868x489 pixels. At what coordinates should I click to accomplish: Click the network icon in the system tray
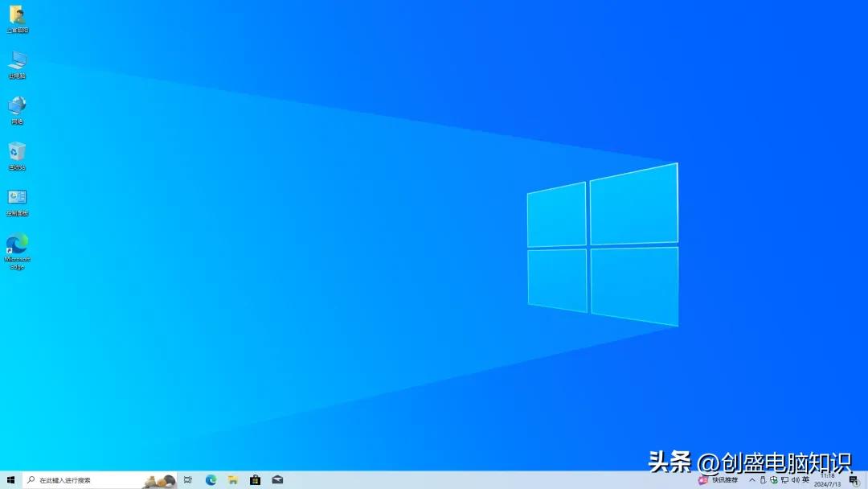click(786, 480)
